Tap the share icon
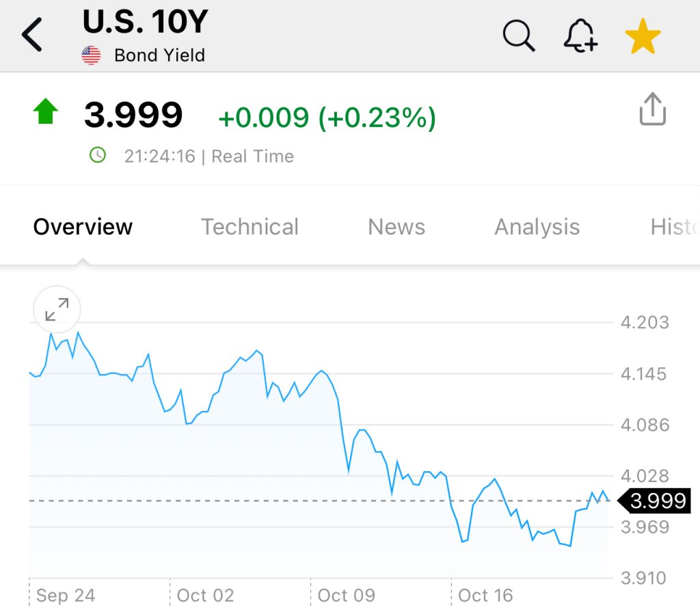The height and width of the screenshot is (614, 700). 652,109
